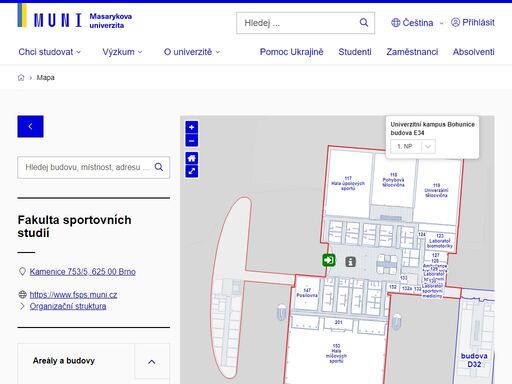512x384 pixels.
Task: Click the home breadcrumb icon
Action: (x=21, y=78)
